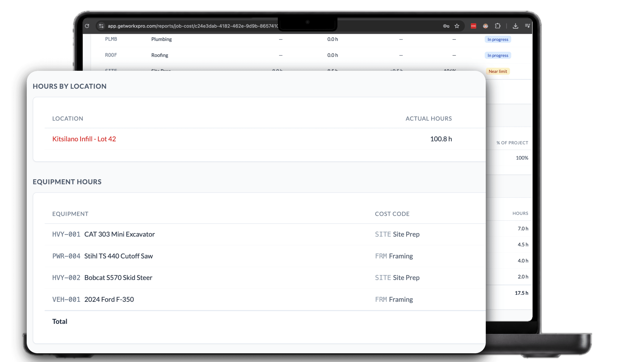The image size is (644, 362).
Task: Click the LOCATION column header
Action: click(x=67, y=119)
